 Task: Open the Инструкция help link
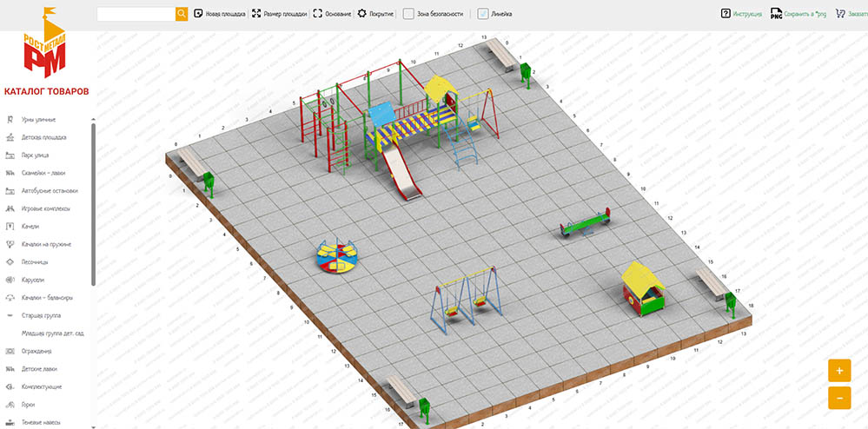tap(741, 14)
